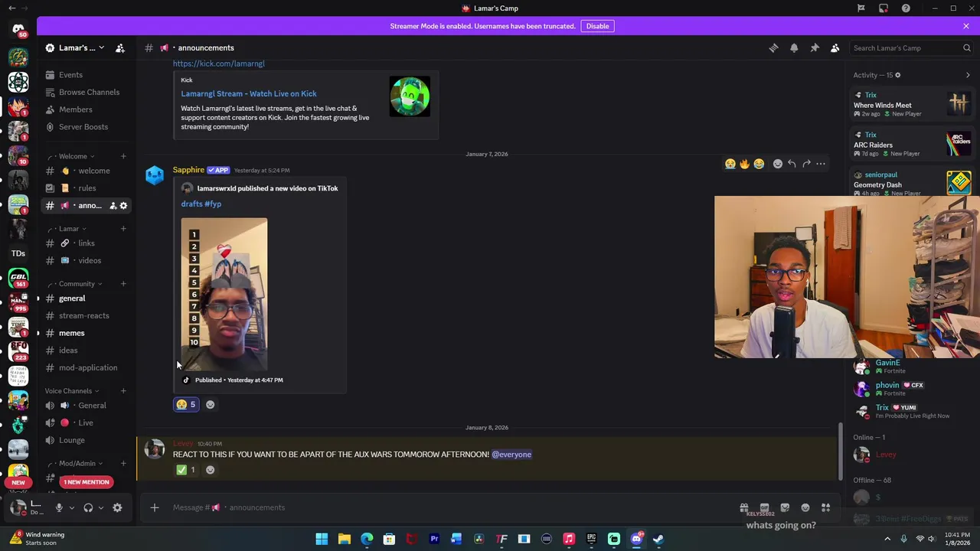Open the kick.com/lamarngl link
The height and width of the screenshot is (551, 980).
(219, 64)
